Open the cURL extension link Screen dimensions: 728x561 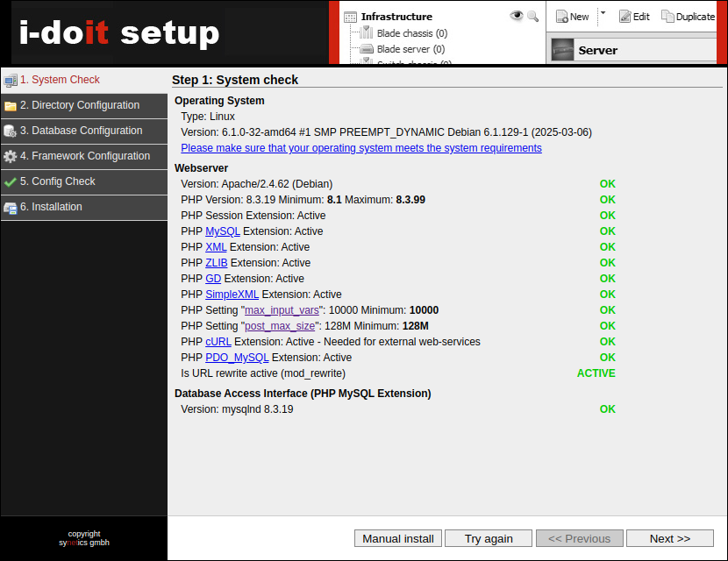[x=218, y=342]
